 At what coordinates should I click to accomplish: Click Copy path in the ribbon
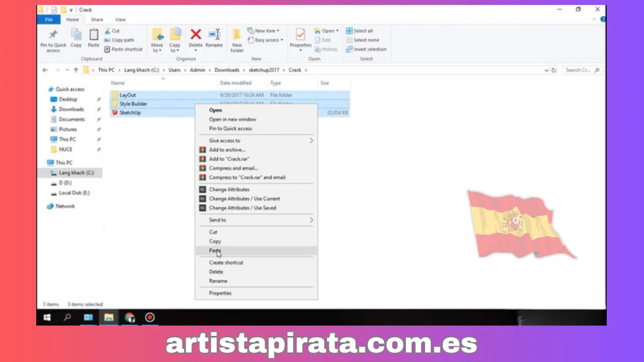click(119, 40)
